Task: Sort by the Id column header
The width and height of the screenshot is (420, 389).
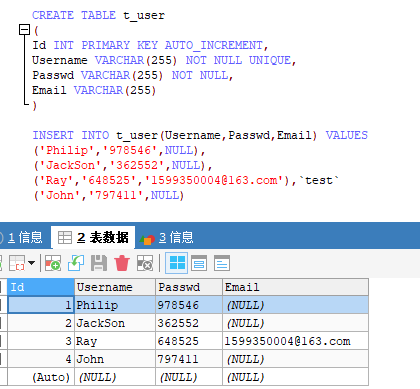Action: [41, 287]
